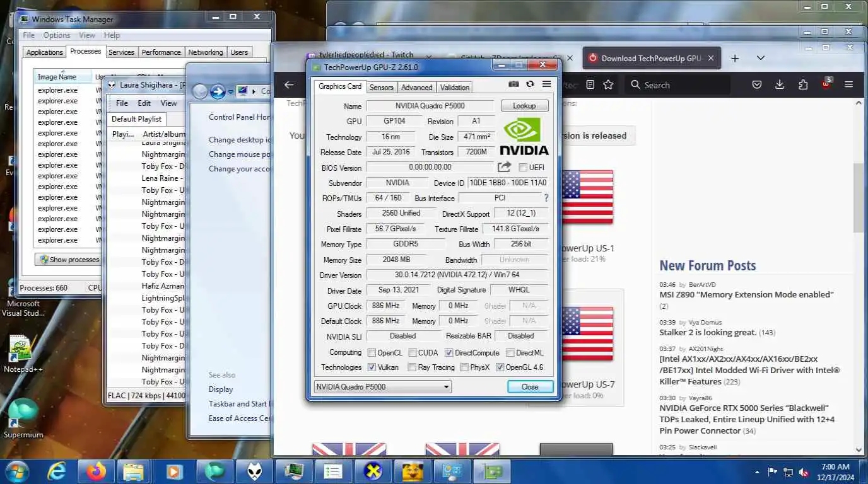Open Task Manager Applications tab
Viewport: 868px width, 484px height.
click(x=44, y=52)
